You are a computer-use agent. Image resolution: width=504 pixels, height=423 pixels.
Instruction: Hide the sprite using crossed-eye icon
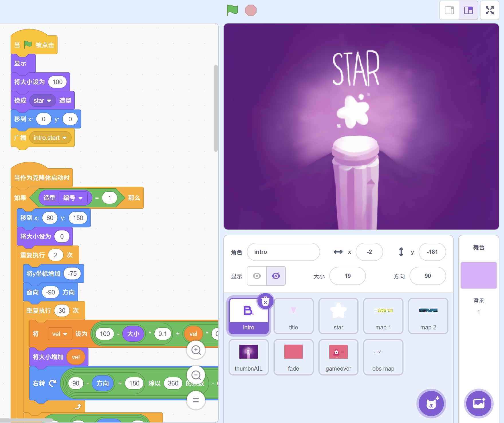[x=276, y=276]
